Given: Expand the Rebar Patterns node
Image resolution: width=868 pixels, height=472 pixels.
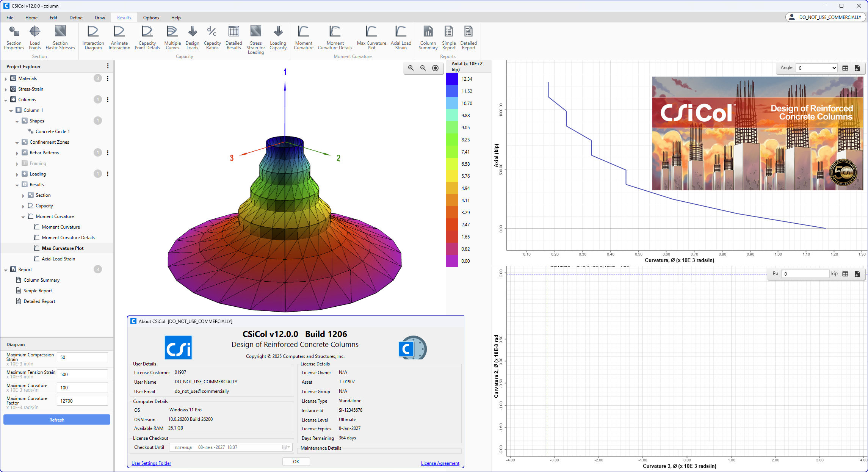Looking at the screenshot, I should 17,152.
